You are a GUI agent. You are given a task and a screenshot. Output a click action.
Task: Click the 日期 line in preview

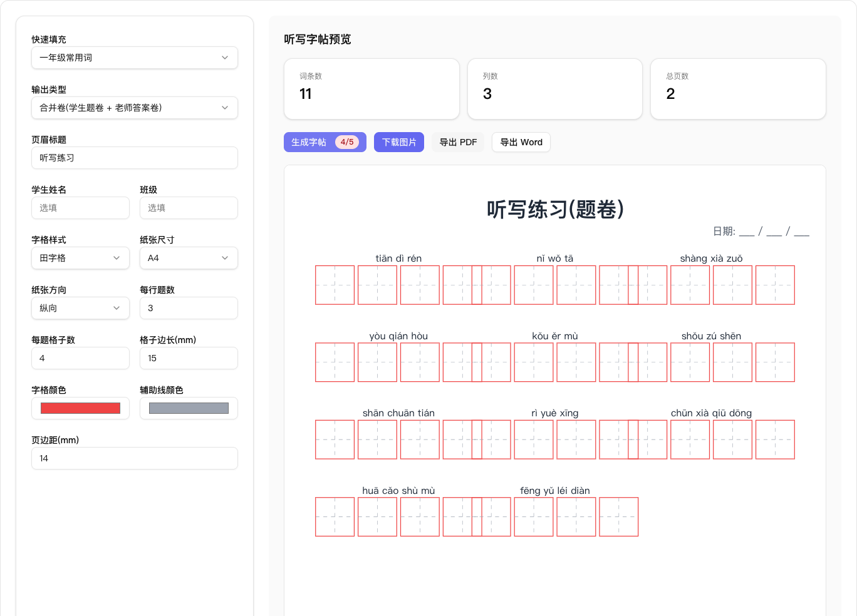pos(761,232)
